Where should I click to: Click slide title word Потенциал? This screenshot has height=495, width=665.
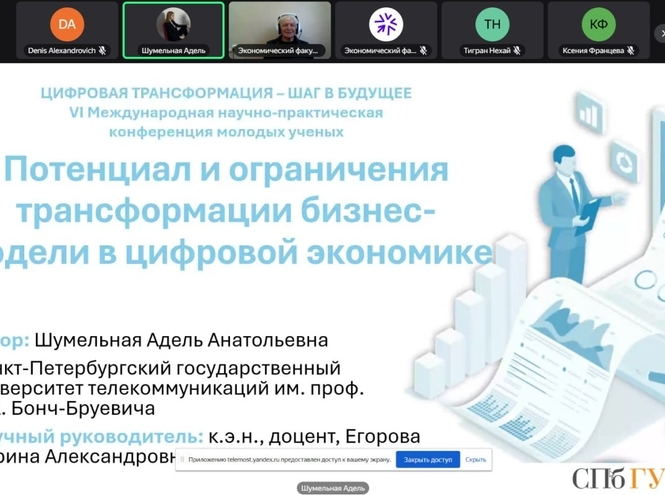(x=100, y=169)
